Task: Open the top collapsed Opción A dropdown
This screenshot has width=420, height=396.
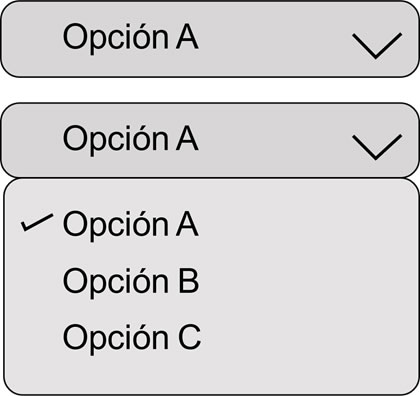Action: point(210,39)
